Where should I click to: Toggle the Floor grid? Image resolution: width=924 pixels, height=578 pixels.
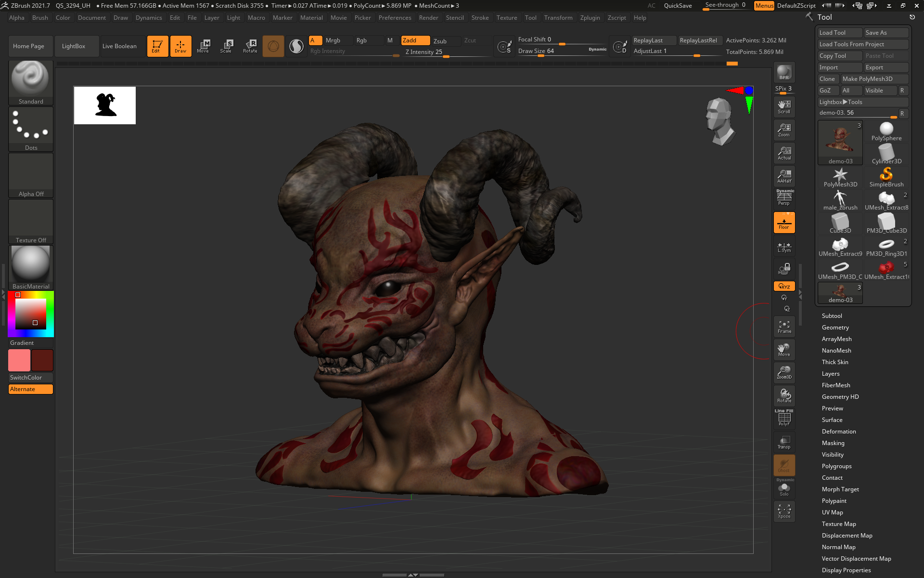tap(784, 223)
